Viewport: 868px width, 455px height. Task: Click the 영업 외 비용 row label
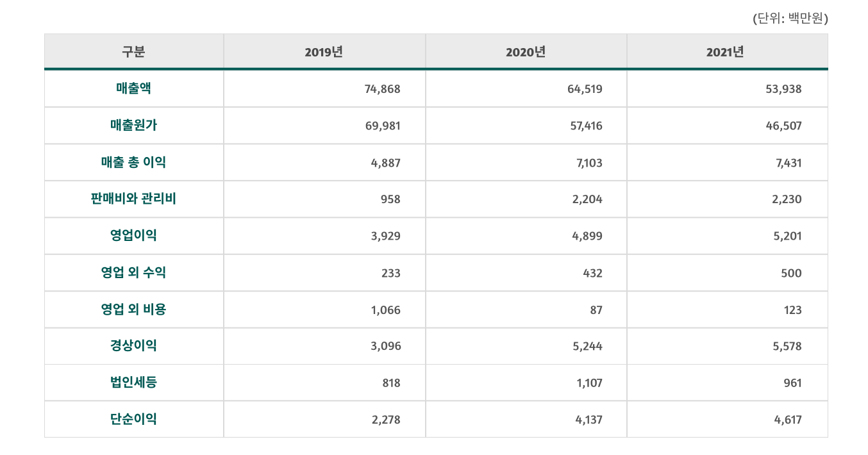[x=133, y=310]
